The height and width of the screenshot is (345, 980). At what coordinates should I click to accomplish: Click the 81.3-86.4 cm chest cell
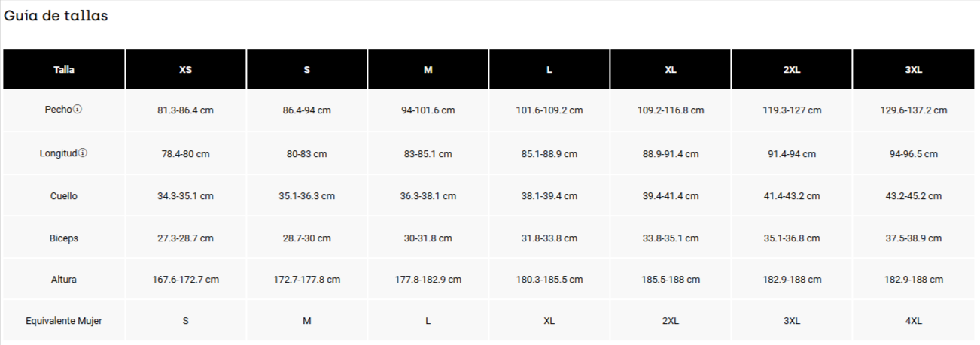point(185,110)
